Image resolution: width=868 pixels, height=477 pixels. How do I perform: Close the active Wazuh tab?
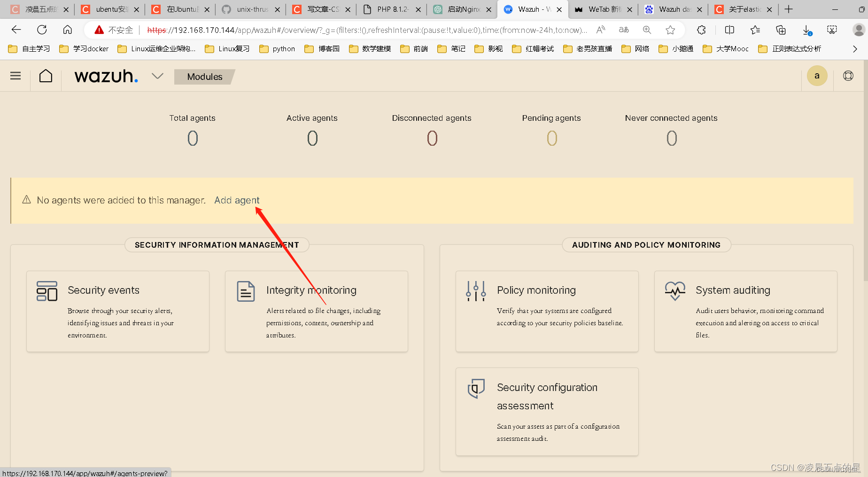click(559, 9)
